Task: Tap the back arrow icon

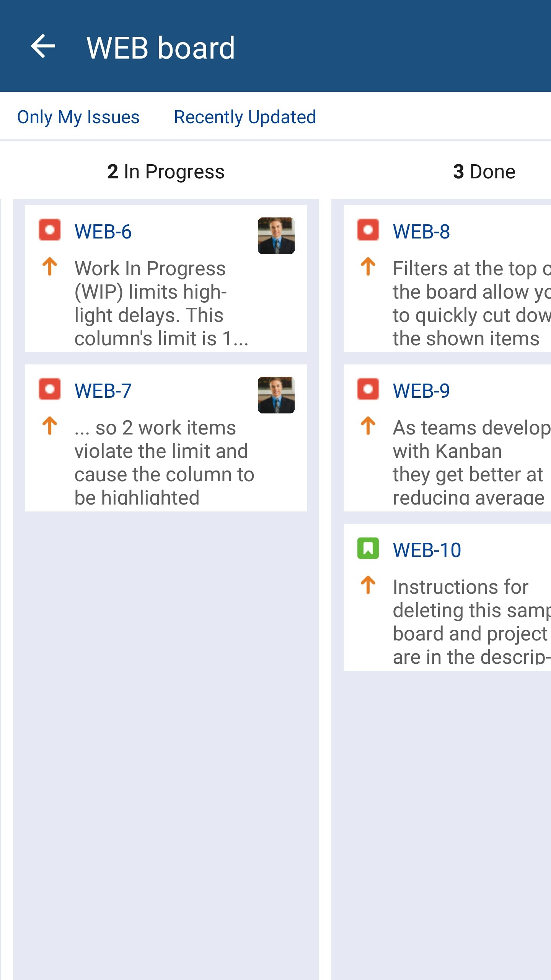Action: click(x=43, y=46)
